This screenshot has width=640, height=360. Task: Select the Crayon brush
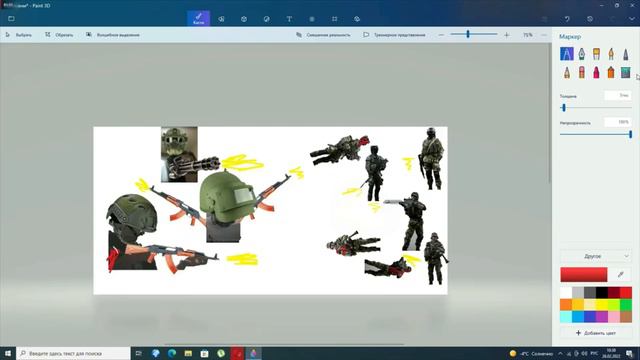click(x=596, y=73)
